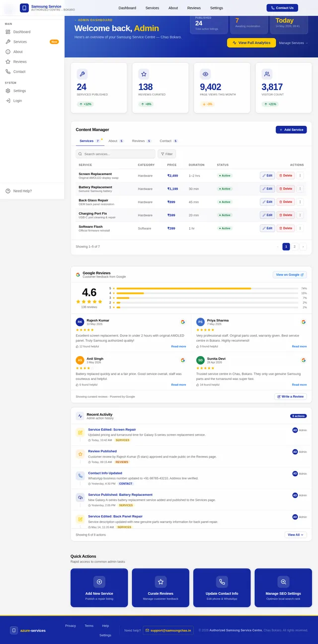Edit the Screen Replacement service
Screen dimensions: 318x644
pyautogui.click(x=267, y=176)
